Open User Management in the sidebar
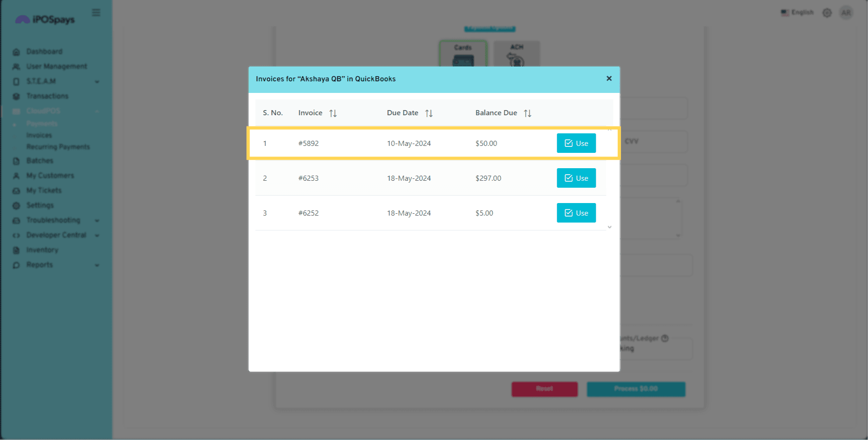 [x=57, y=66]
